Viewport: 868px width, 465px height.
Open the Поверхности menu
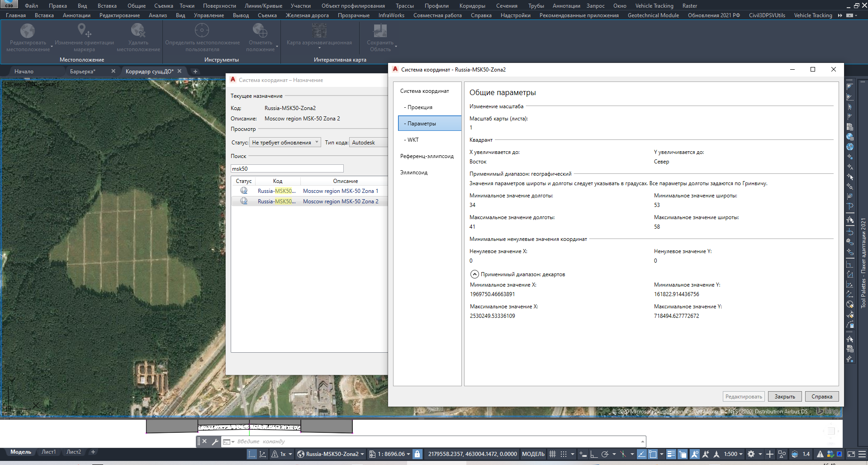pyautogui.click(x=219, y=6)
